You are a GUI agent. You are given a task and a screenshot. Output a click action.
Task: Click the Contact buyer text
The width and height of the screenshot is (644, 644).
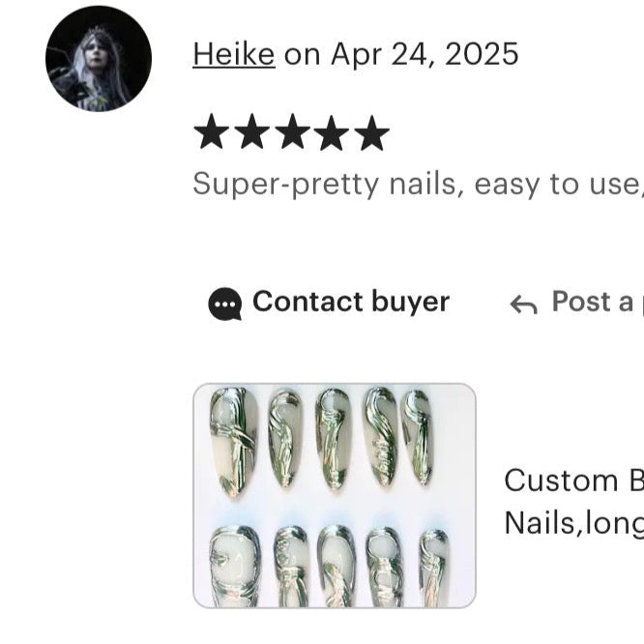pos(351,301)
